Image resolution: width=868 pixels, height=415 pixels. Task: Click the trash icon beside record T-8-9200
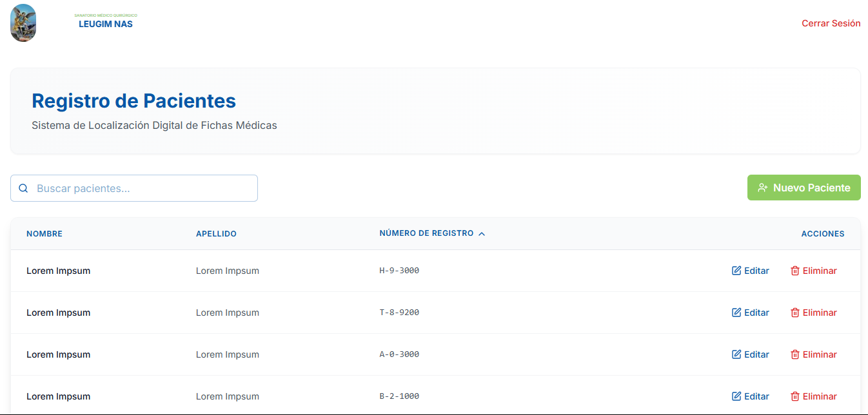[794, 313]
